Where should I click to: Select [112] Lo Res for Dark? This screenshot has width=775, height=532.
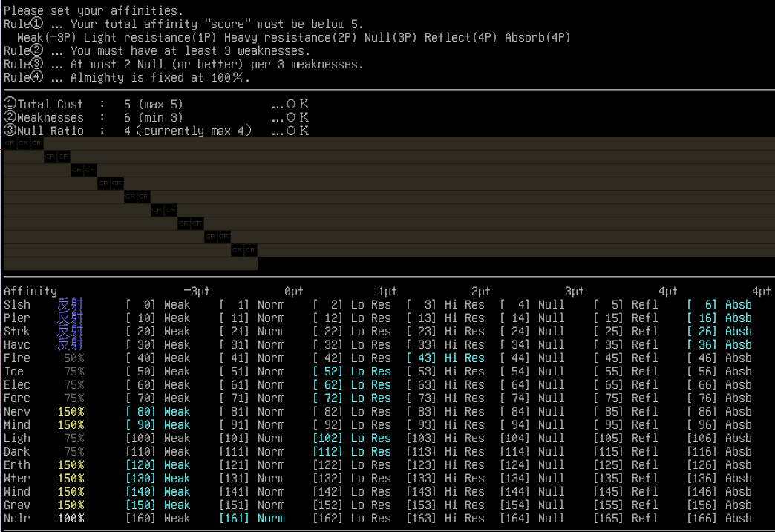tap(351, 451)
